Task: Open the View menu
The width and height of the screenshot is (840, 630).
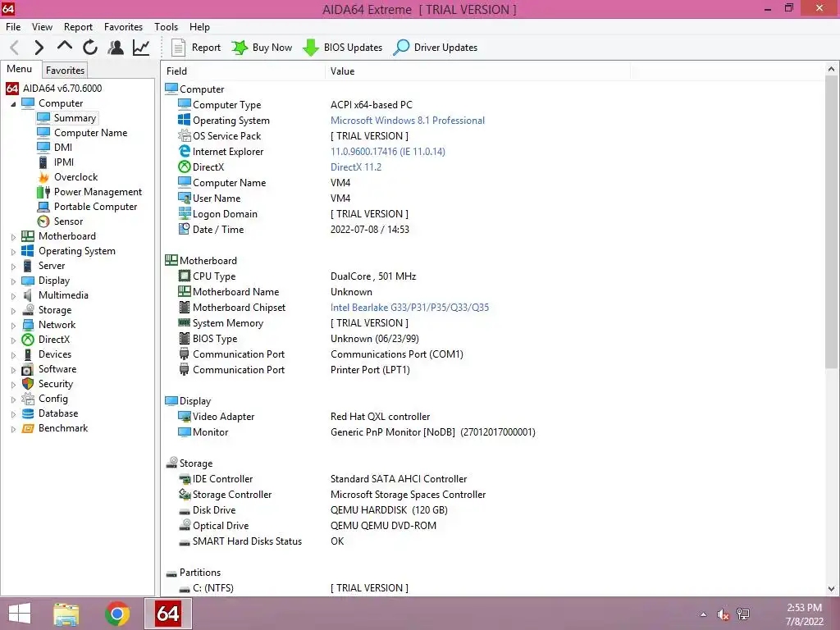Action: pyautogui.click(x=43, y=27)
